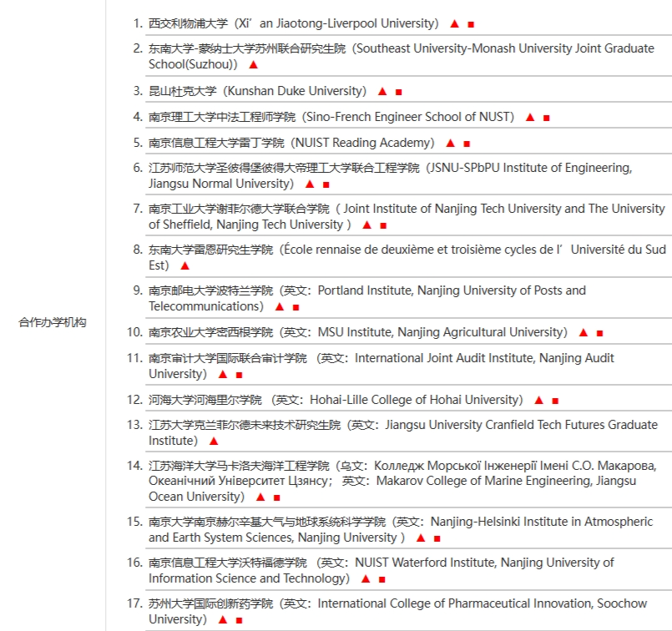Click the red triangle after NUIST Reading Academy
This screenshot has height=631, width=672.
pyautogui.click(x=451, y=143)
